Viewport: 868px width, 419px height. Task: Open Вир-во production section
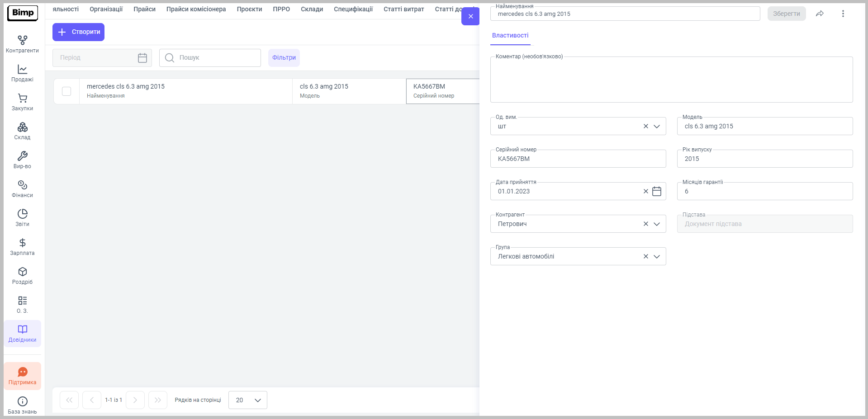[22, 160]
